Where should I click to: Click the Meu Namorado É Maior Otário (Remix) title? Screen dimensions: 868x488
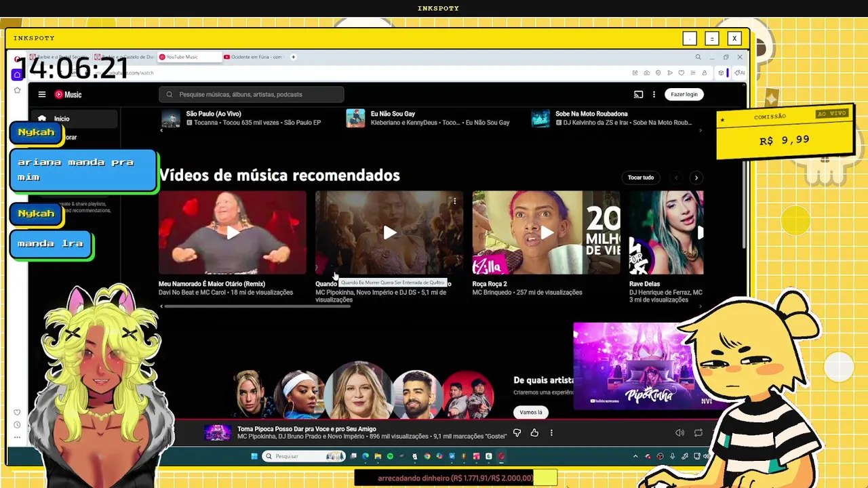(212, 284)
